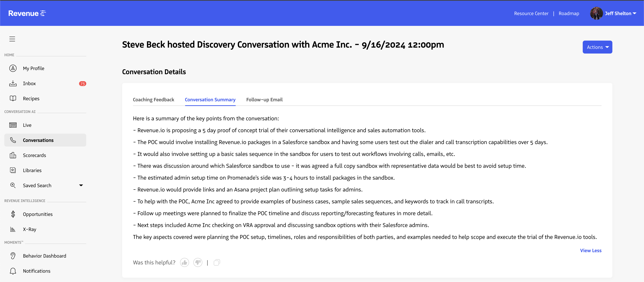Open the Actions dropdown

pyautogui.click(x=597, y=47)
